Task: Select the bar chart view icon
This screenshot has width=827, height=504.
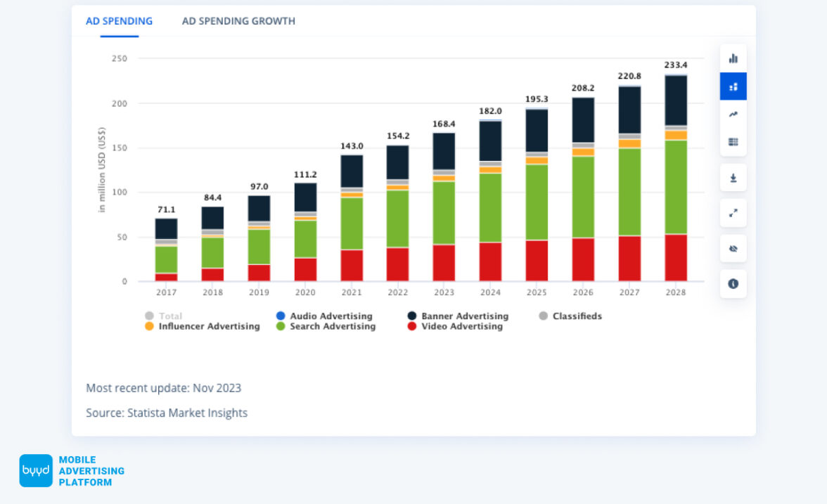Action: click(x=733, y=58)
